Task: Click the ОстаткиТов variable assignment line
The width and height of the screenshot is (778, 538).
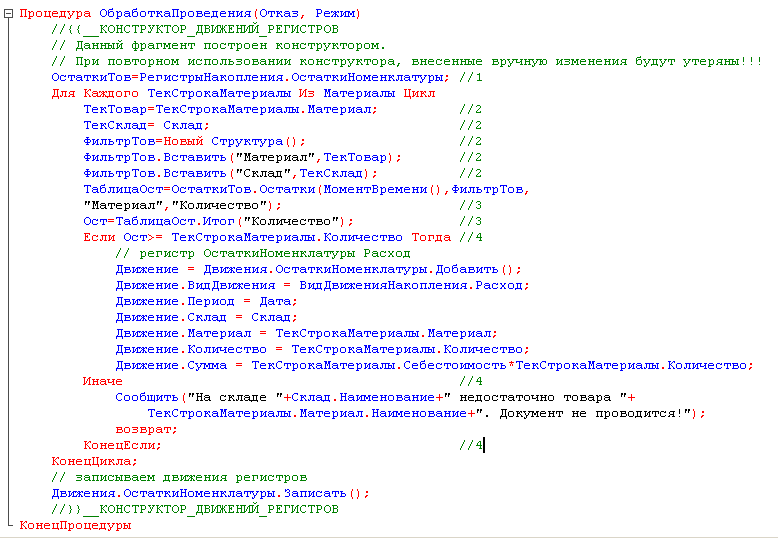Action: pyautogui.click(x=251, y=77)
